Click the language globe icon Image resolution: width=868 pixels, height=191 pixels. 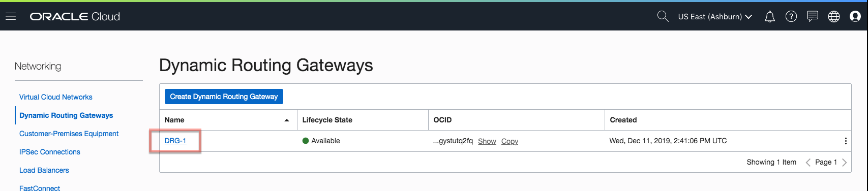point(834,16)
